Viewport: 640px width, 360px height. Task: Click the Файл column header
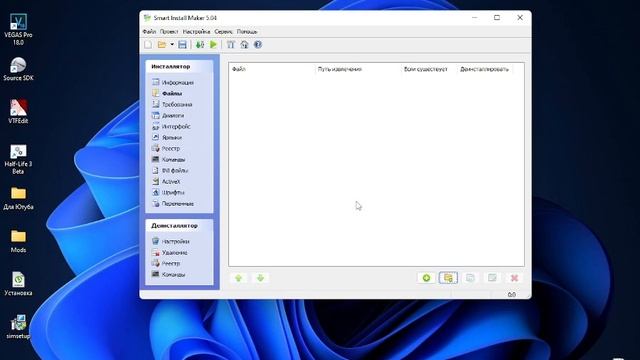pos(272,69)
